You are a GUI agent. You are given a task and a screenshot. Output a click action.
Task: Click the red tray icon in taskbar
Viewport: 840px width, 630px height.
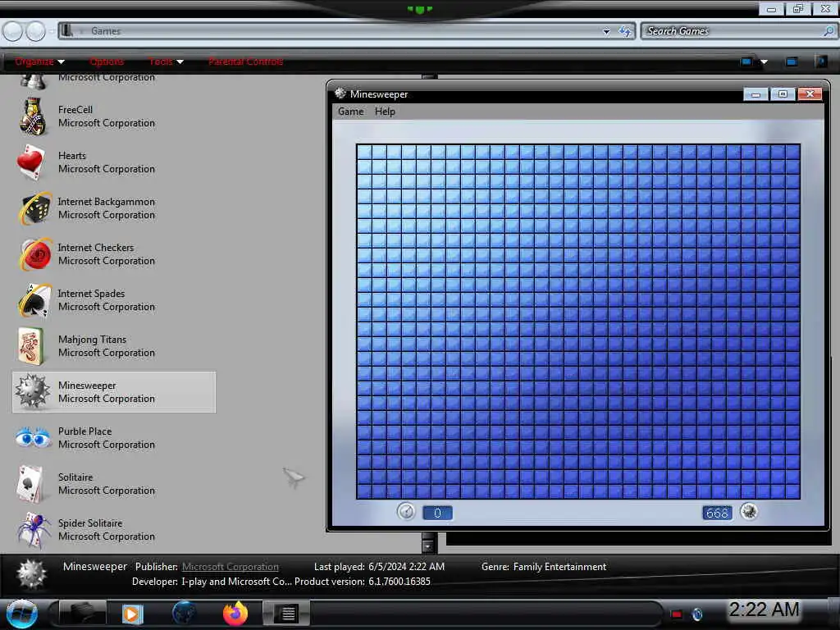677,614
